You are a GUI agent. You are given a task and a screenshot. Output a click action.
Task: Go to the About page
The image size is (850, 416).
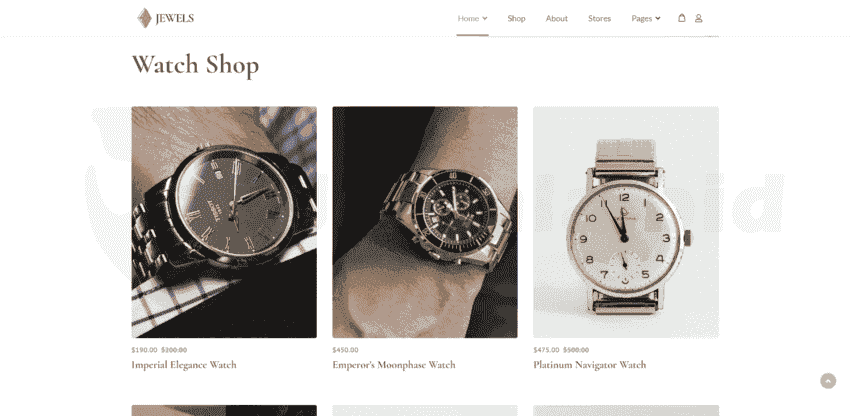pos(556,18)
